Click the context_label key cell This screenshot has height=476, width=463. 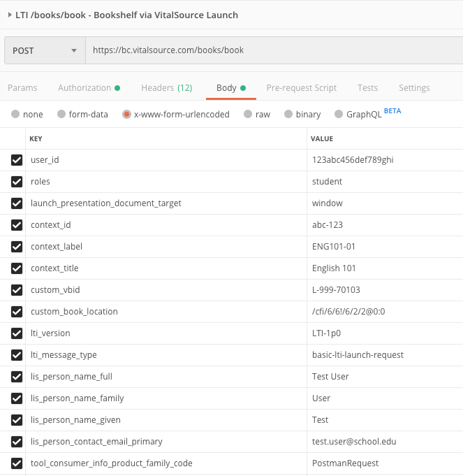[x=166, y=247]
